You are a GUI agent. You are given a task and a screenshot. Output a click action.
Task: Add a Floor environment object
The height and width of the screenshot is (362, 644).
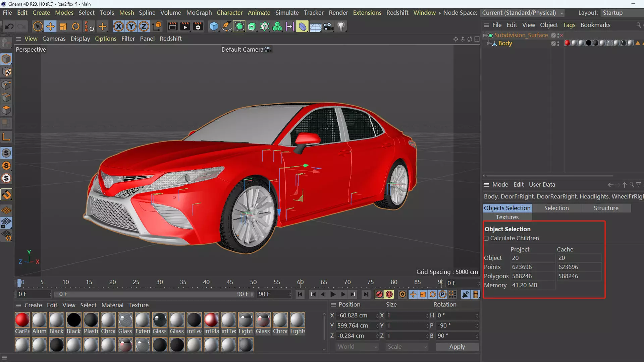click(x=316, y=26)
